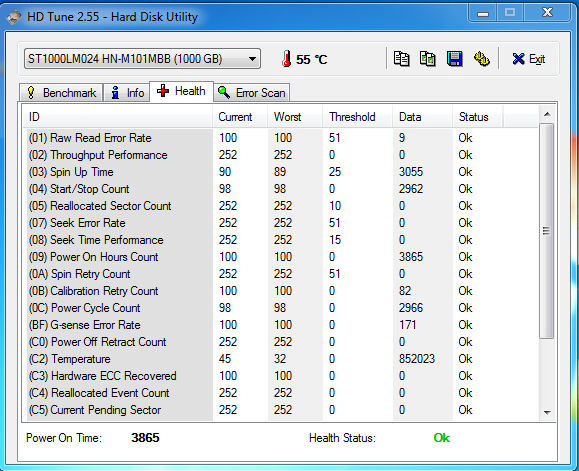The height and width of the screenshot is (471, 579).
Task: Select the Power Cycle Count row
Action: point(281,308)
